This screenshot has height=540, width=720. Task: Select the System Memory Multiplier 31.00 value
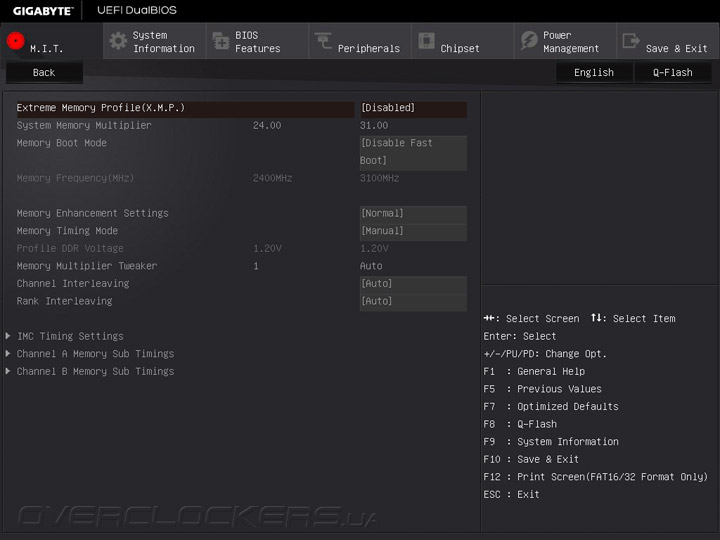click(374, 125)
